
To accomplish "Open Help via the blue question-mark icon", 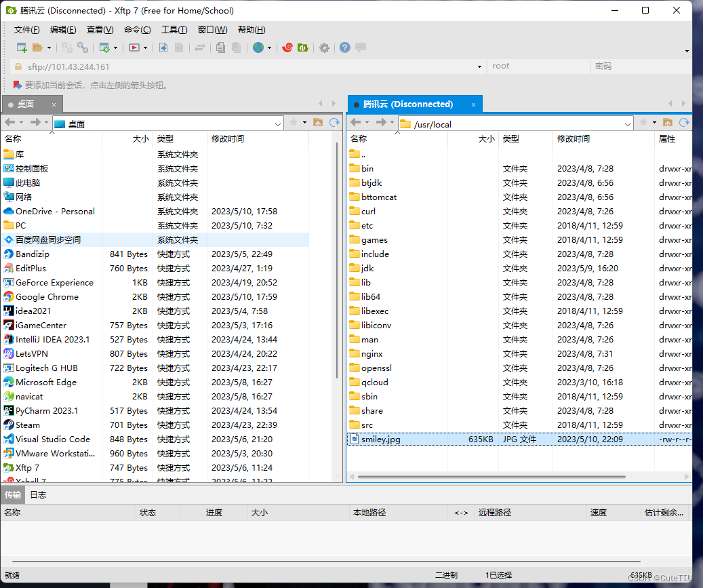I will point(345,47).
